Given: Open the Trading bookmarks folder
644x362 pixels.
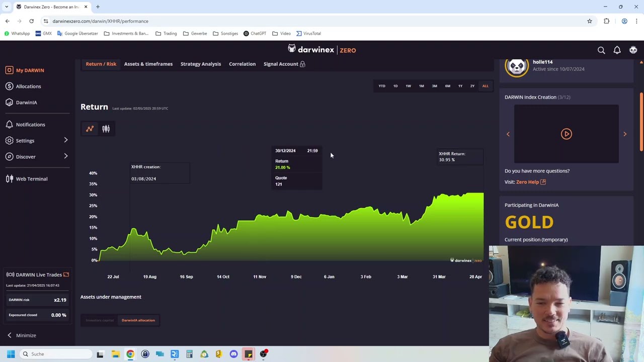Looking at the screenshot, I should 166,33.
